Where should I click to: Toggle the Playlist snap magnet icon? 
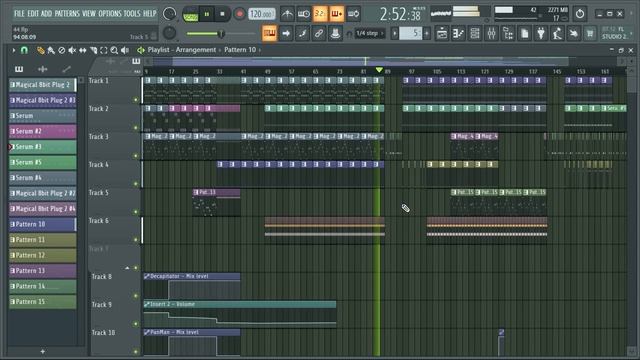pyautogui.click(x=24, y=50)
